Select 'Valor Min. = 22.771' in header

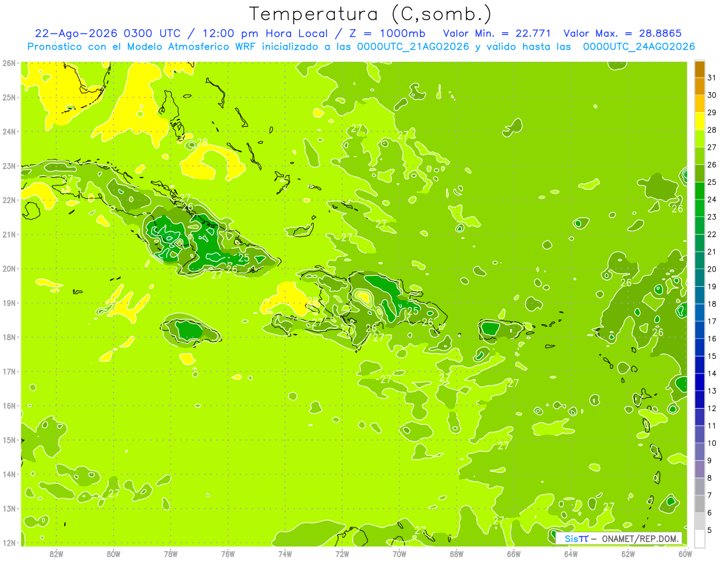[497, 33]
